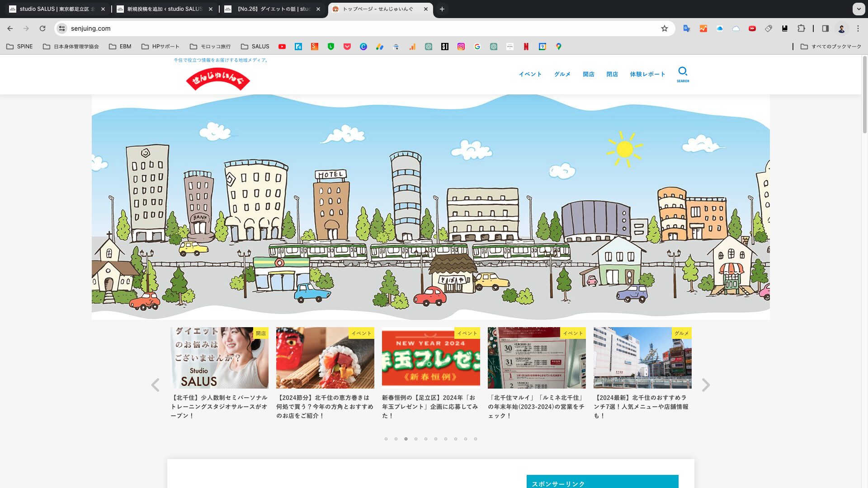Select the first carousel pagination dot

point(386,439)
